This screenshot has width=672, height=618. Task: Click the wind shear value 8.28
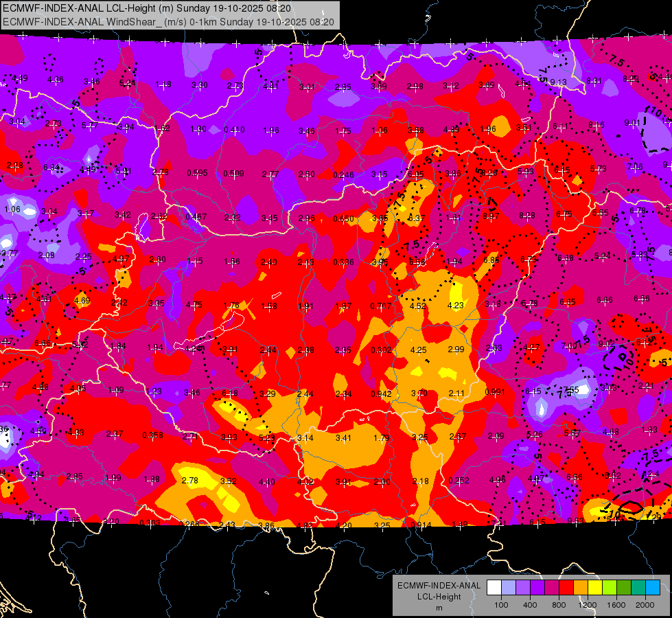527,215
